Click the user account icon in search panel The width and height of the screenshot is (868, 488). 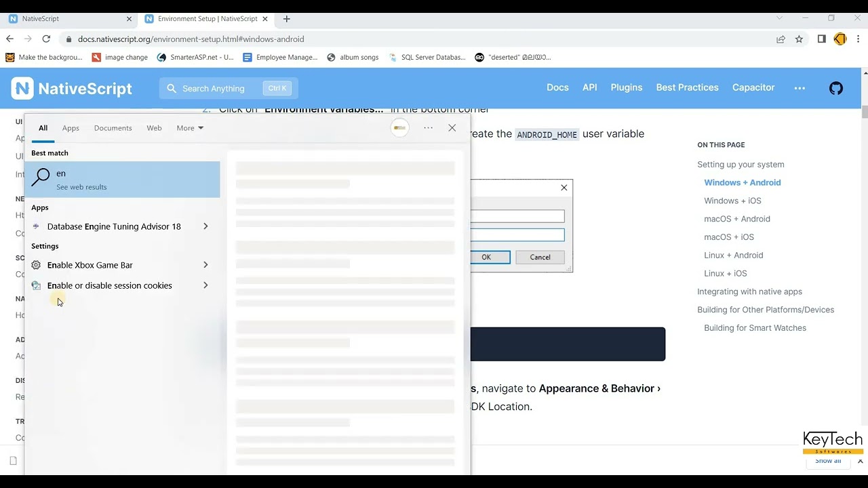pyautogui.click(x=400, y=127)
